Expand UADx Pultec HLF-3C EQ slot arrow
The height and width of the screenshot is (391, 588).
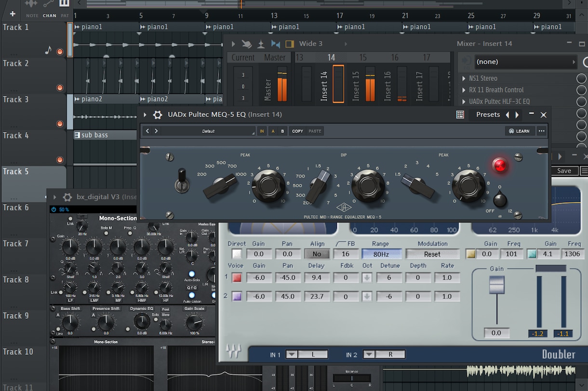pos(463,102)
